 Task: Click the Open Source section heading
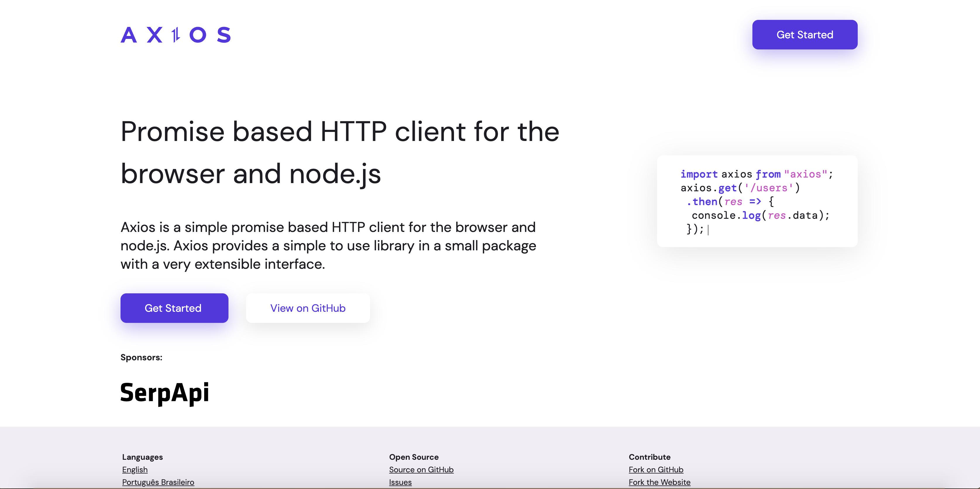414,457
